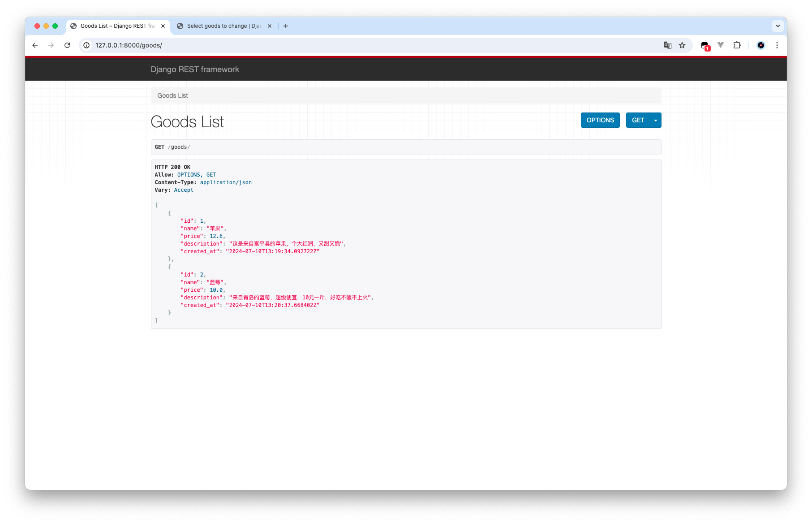The height and width of the screenshot is (523, 812).
Task: Select the price value 12.6
Action: coord(216,236)
